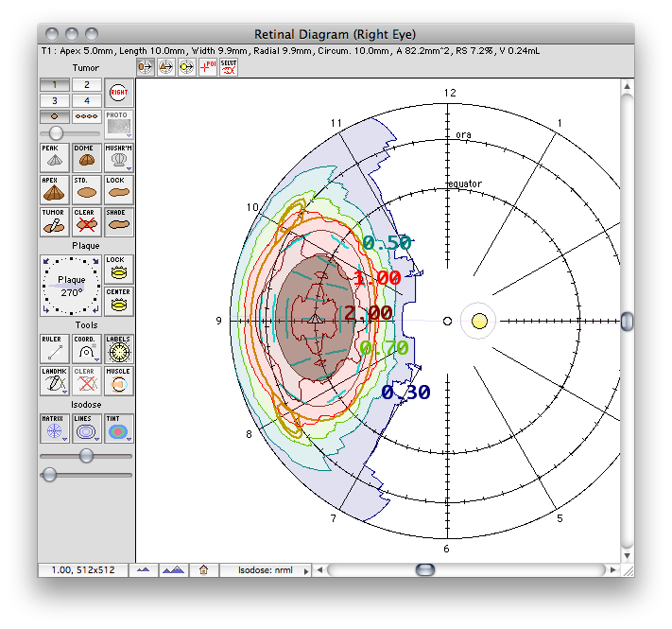Screen dimensions: 672x629
Task: Click the double-mountain zoom in icon
Action: (x=174, y=570)
